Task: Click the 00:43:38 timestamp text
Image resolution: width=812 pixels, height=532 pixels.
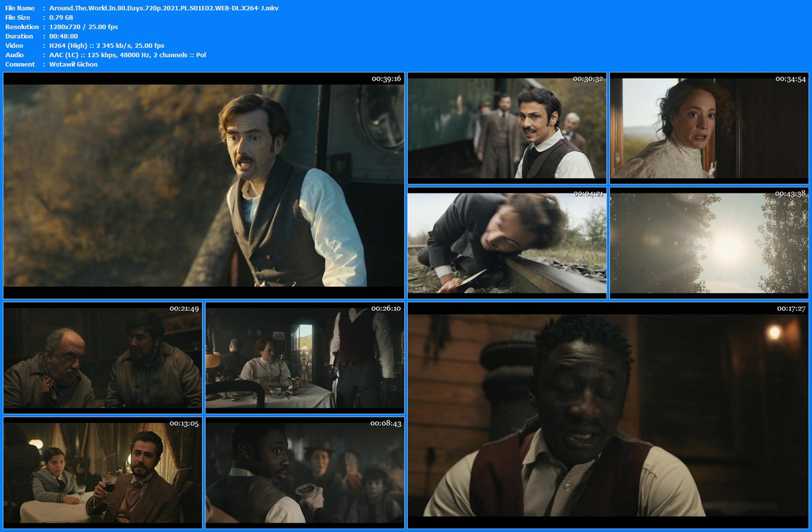Action: (791, 194)
